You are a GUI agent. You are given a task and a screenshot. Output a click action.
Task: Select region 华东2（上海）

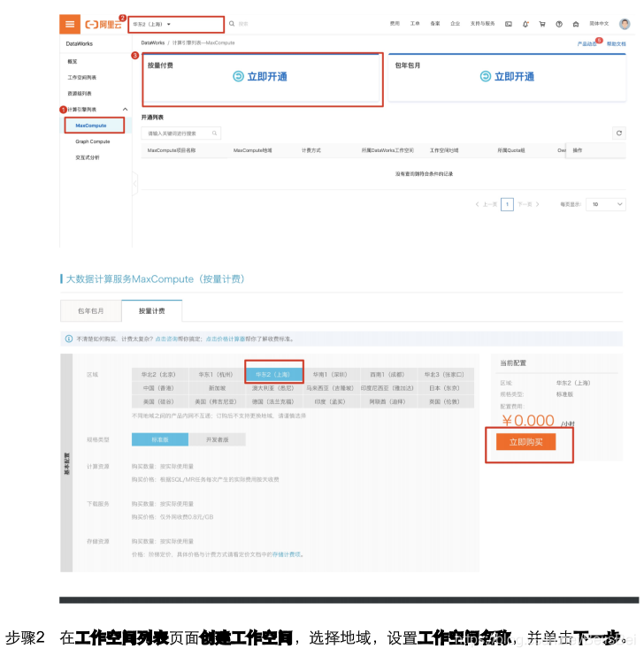273,375
